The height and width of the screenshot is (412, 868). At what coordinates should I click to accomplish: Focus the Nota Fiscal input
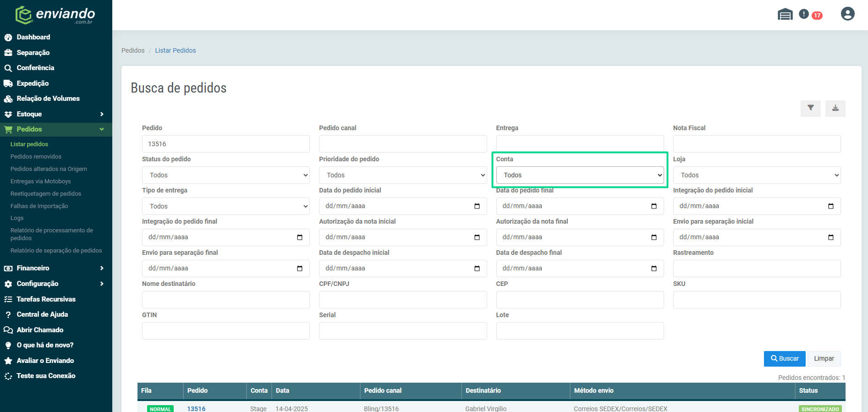(x=757, y=144)
